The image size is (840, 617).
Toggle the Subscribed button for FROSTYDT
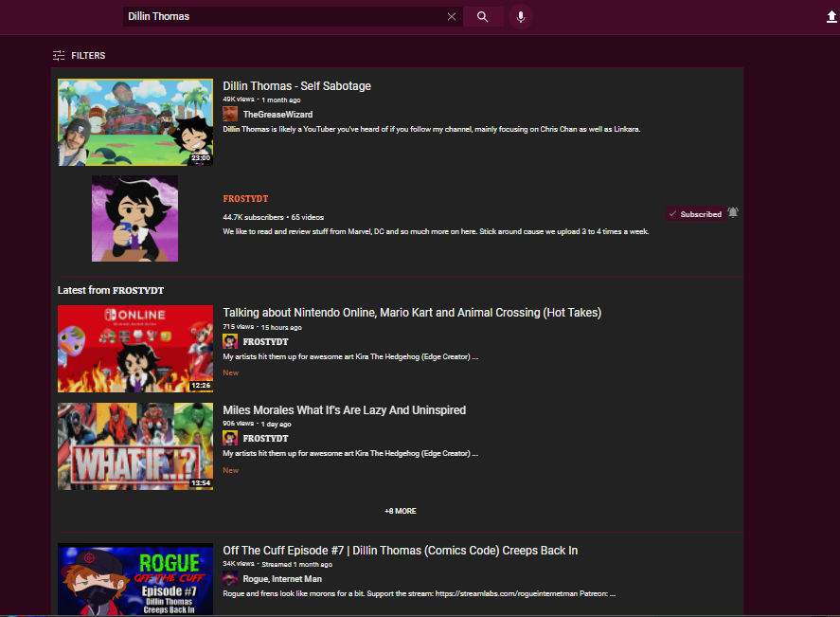(x=695, y=214)
